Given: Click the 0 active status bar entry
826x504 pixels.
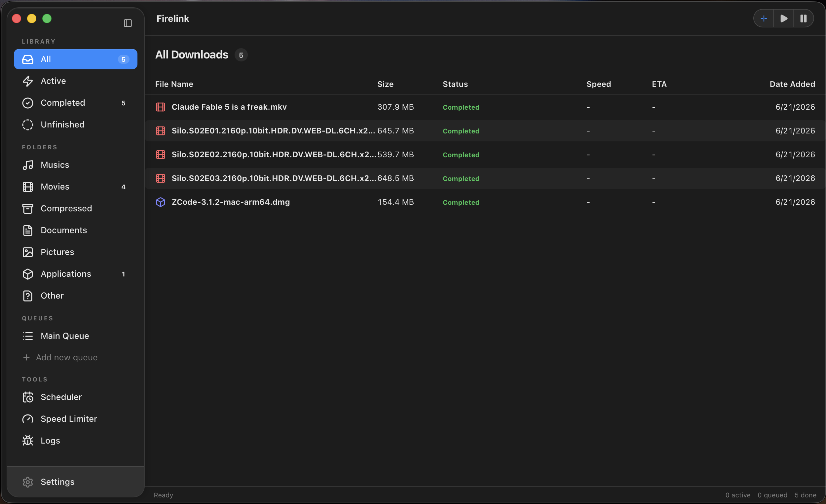Looking at the screenshot, I should pyautogui.click(x=738, y=495).
